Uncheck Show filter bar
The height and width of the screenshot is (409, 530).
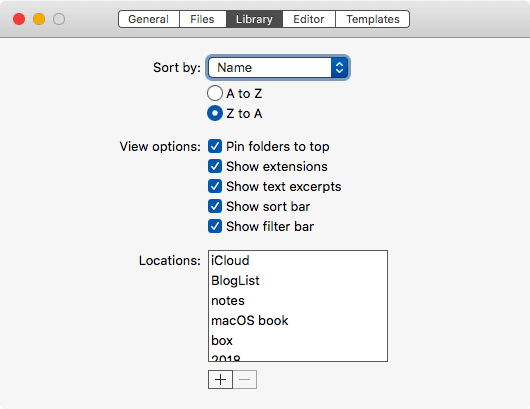215,226
